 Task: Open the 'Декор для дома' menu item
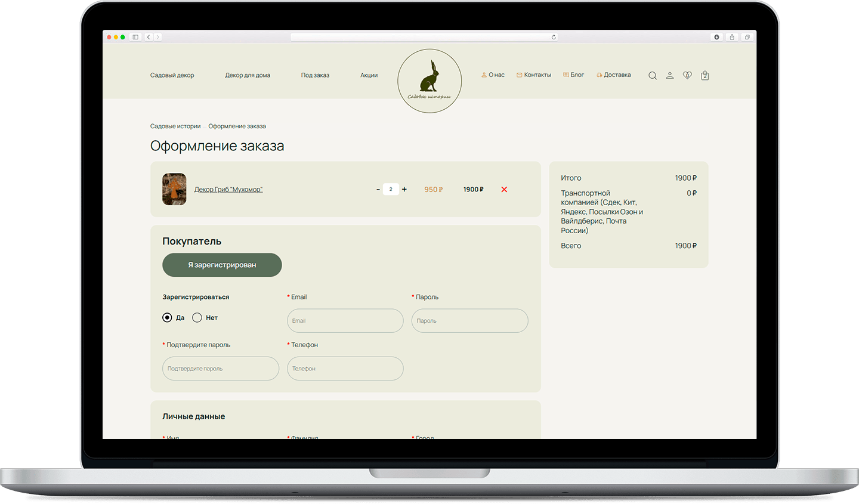248,76
